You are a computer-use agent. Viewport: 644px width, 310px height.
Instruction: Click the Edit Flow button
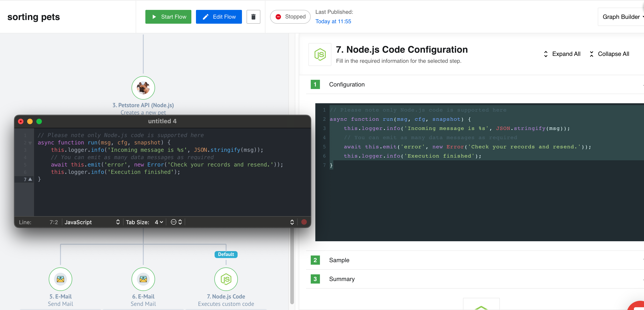219,17
